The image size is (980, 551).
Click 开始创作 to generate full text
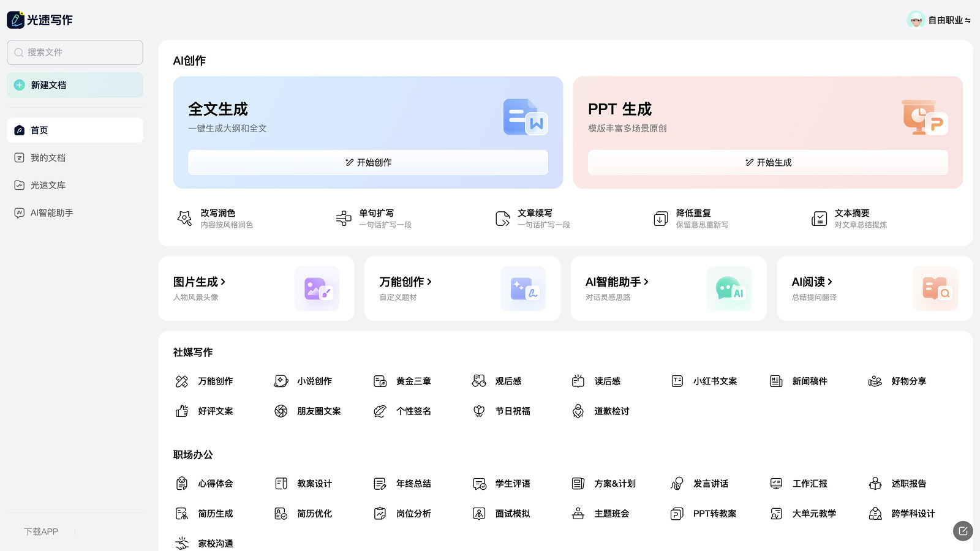click(x=367, y=162)
